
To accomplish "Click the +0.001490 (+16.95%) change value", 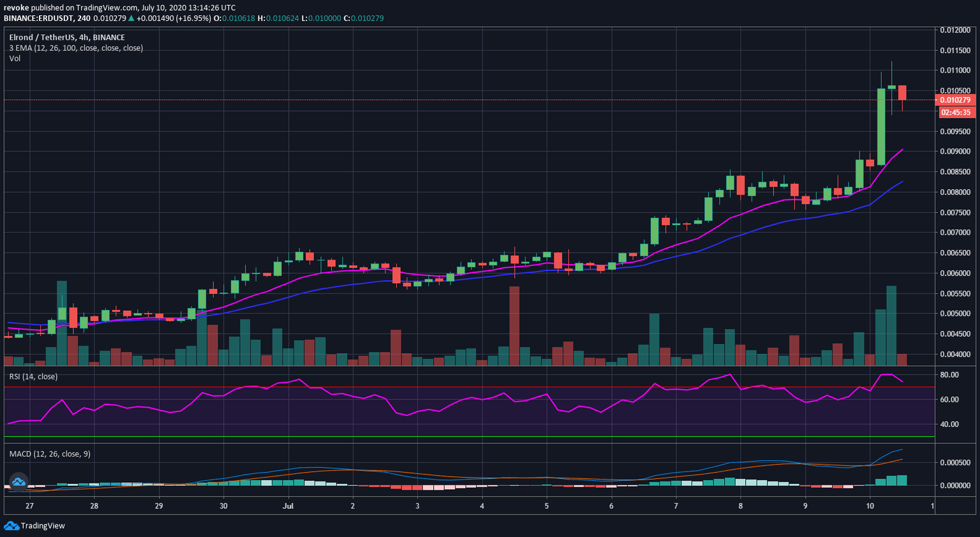I will (174, 18).
